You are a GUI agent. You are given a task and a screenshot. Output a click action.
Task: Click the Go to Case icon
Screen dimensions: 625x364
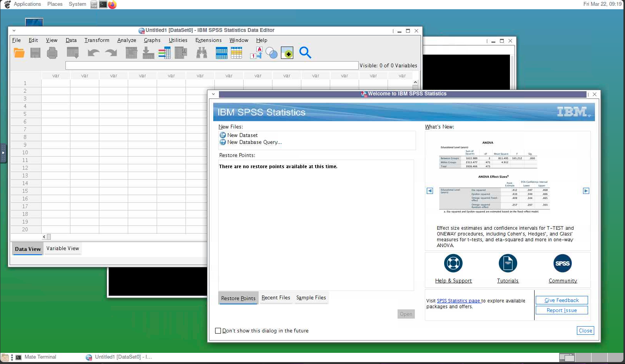click(131, 53)
